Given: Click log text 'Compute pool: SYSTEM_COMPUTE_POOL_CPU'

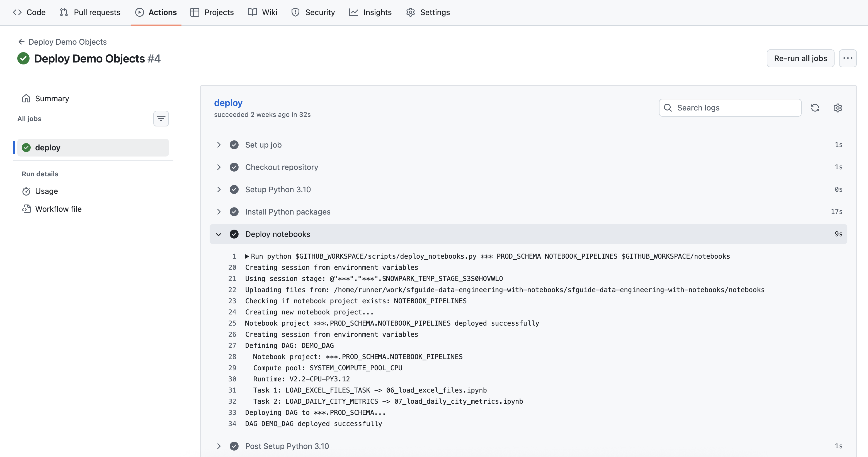Looking at the screenshot, I should [328, 368].
